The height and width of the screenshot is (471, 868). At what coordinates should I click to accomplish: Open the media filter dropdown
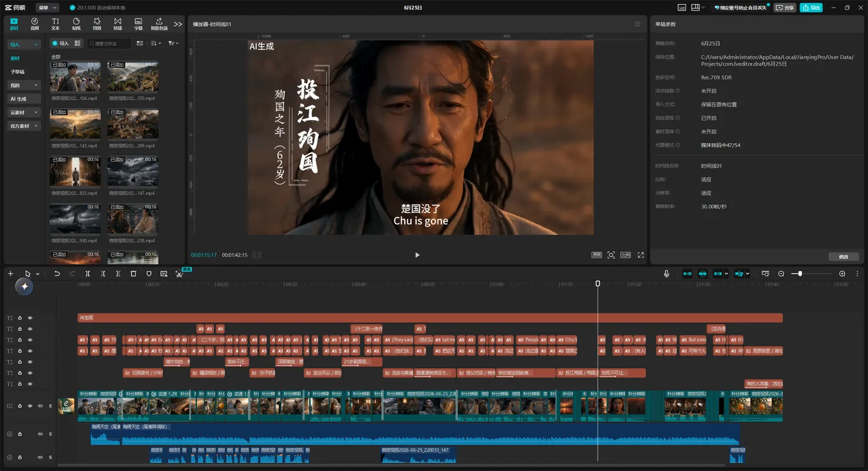[x=173, y=43]
